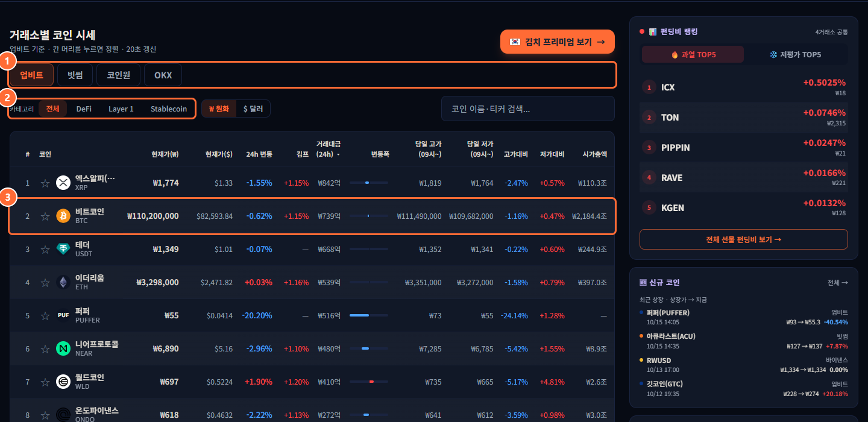Open PIPPIN row in funding ranking
Viewport: 868px width, 422px height.
tap(744, 147)
